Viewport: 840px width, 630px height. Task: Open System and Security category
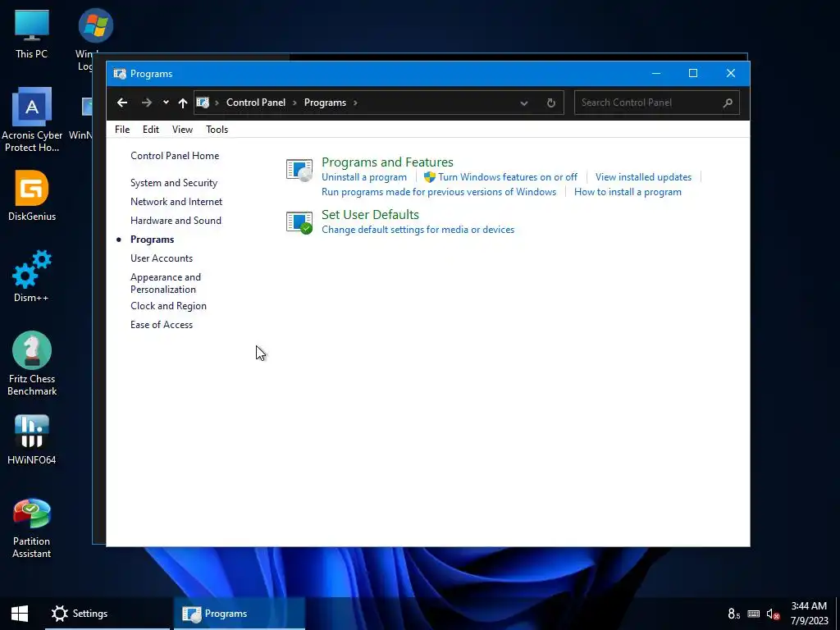pos(174,183)
